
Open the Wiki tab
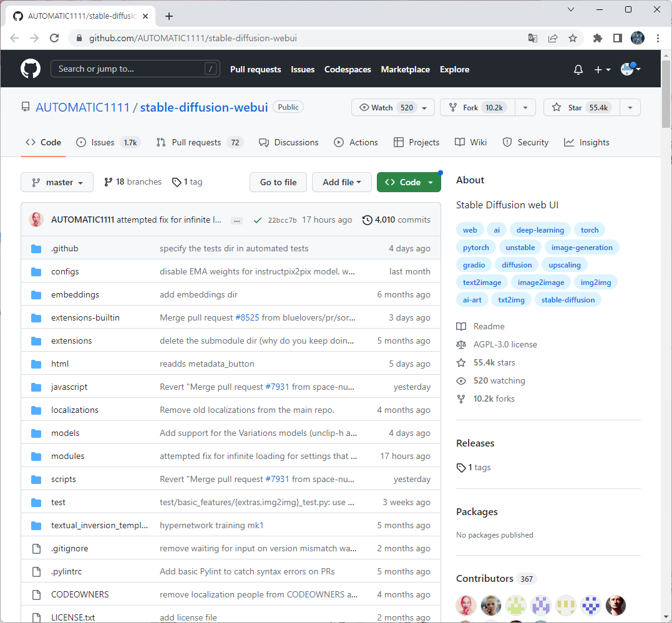pyautogui.click(x=470, y=143)
